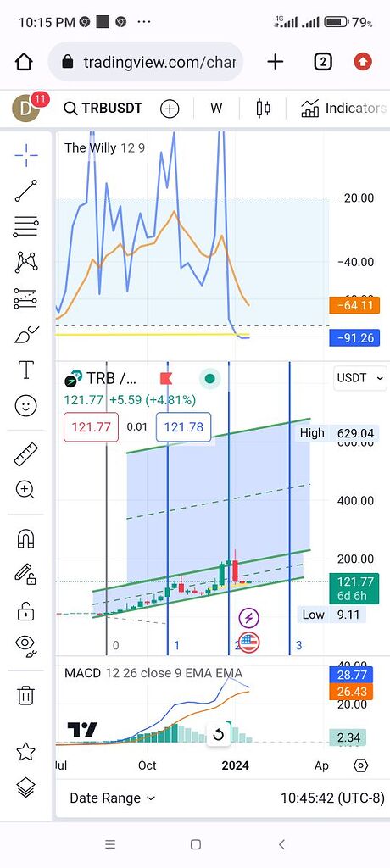Click the red flag icon in legend
This screenshot has height=868, width=390.
click(165, 379)
